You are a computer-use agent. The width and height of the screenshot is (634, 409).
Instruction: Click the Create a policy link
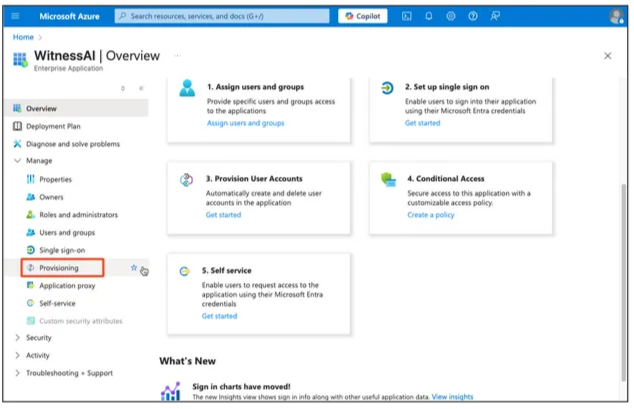coord(431,215)
